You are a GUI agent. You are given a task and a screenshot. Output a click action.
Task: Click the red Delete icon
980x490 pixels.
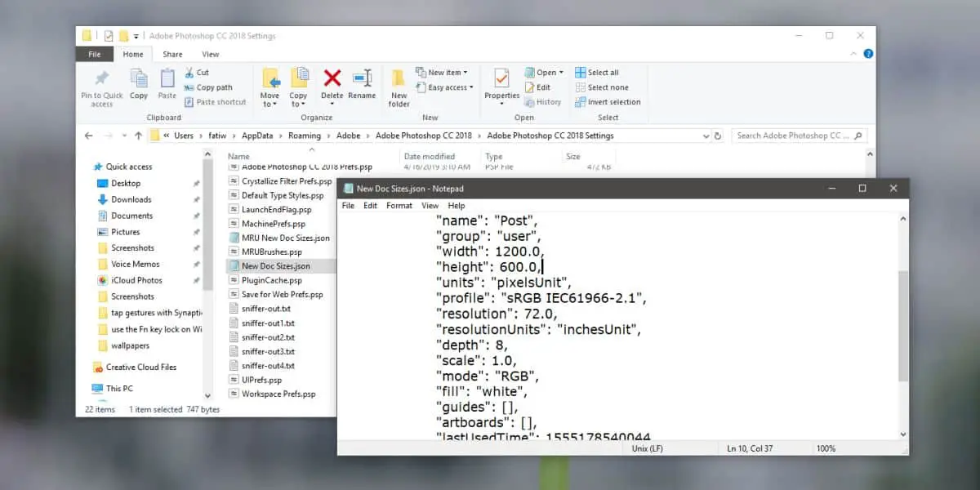332,78
